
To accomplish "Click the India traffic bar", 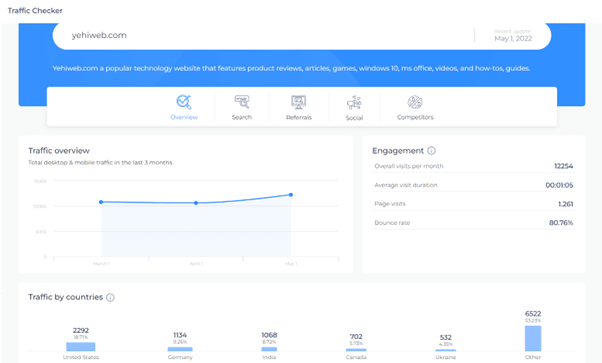I will click(x=269, y=349).
